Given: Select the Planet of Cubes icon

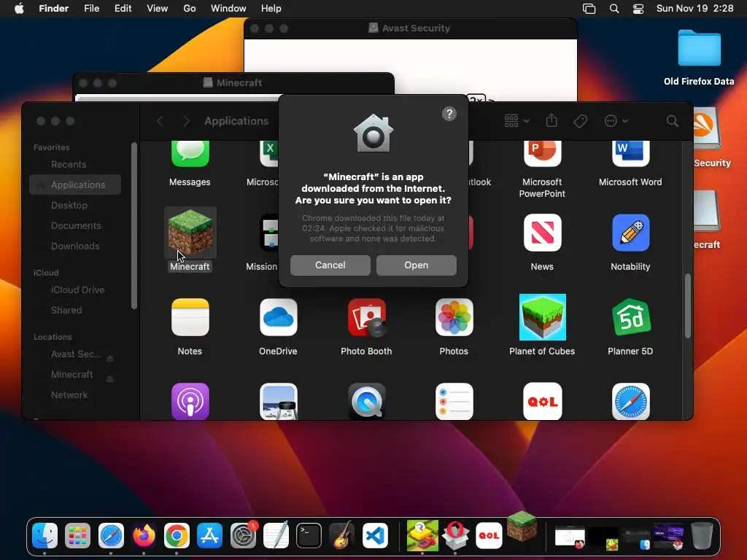Looking at the screenshot, I should coord(542,317).
